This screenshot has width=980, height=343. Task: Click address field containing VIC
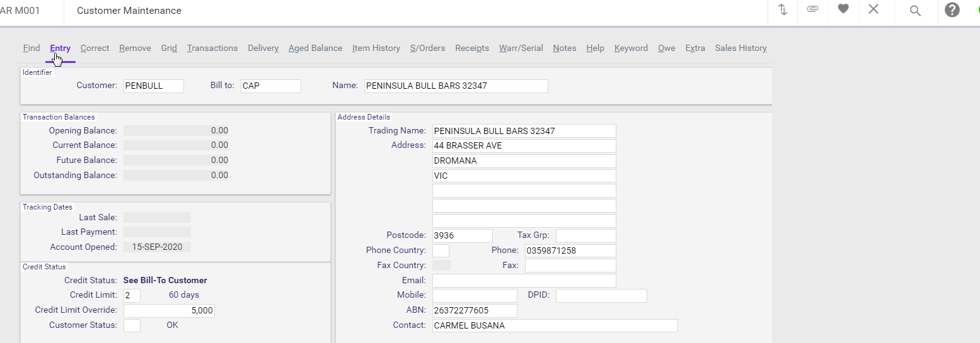524,176
